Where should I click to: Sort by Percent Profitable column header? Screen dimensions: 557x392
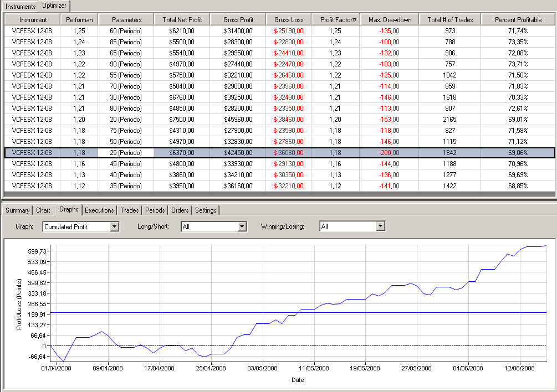518,20
